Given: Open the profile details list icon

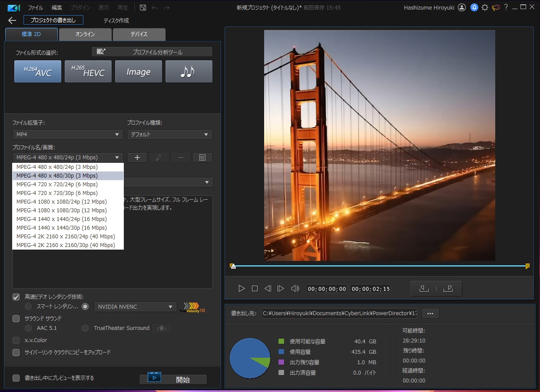Looking at the screenshot, I should (x=202, y=158).
